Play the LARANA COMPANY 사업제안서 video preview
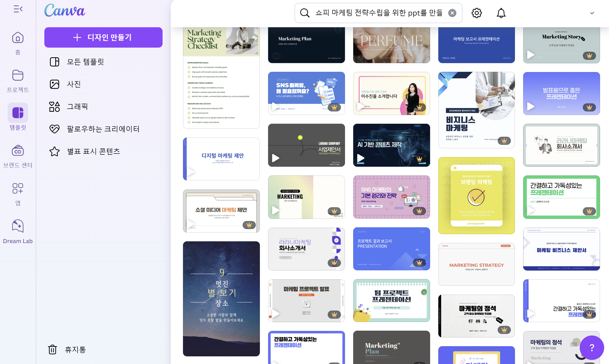The height and width of the screenshot is (364, 609). (276, 158)
